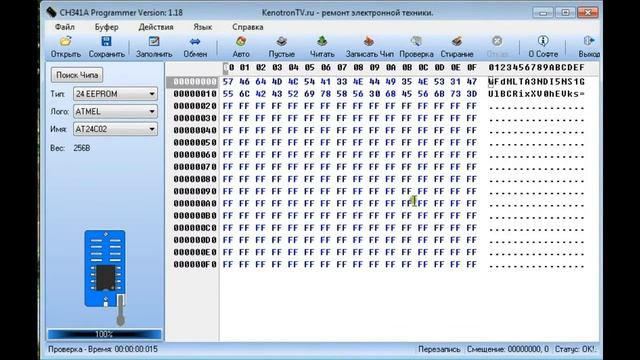Click address label 00000080

[x=195, y=179]
